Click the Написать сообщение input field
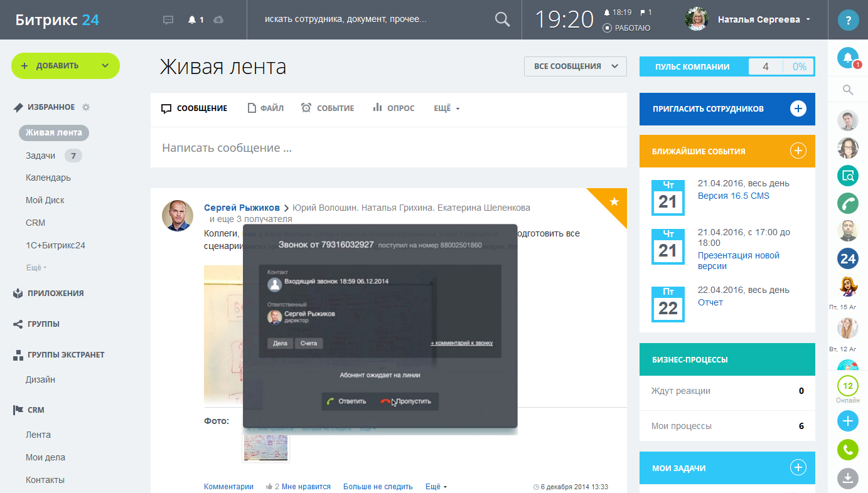The height and width of the screenshot is (493, 868). 388,148
